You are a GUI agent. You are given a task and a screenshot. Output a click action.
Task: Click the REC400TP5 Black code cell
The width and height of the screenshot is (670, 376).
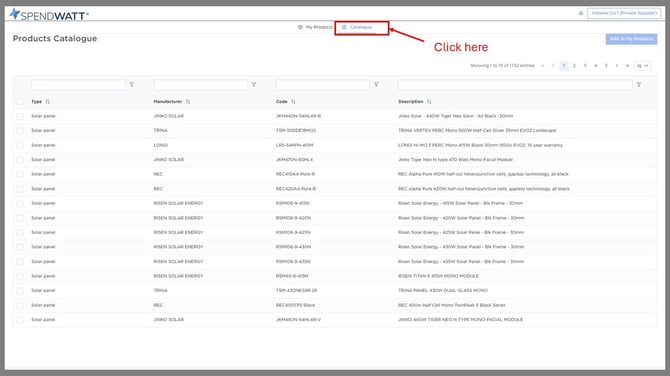click(295, 305)
